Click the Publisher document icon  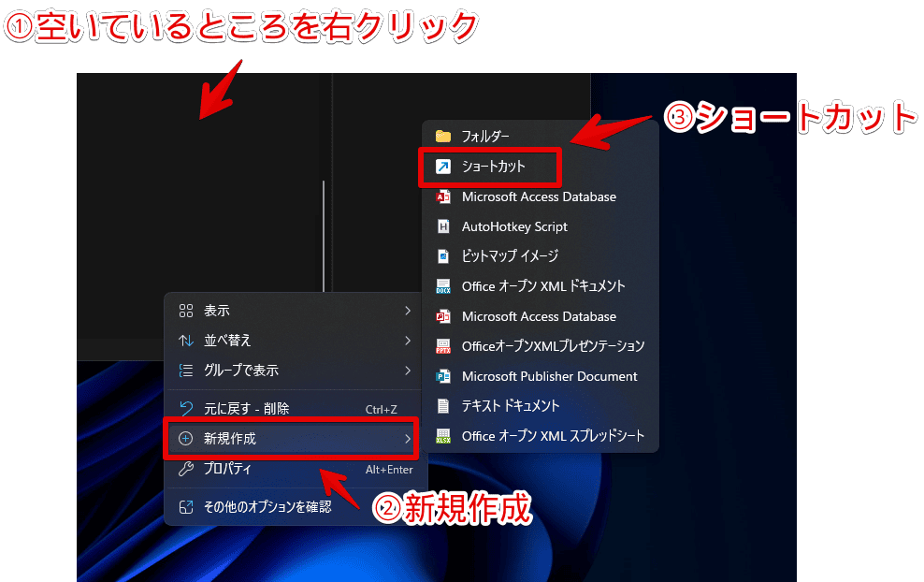443,376
